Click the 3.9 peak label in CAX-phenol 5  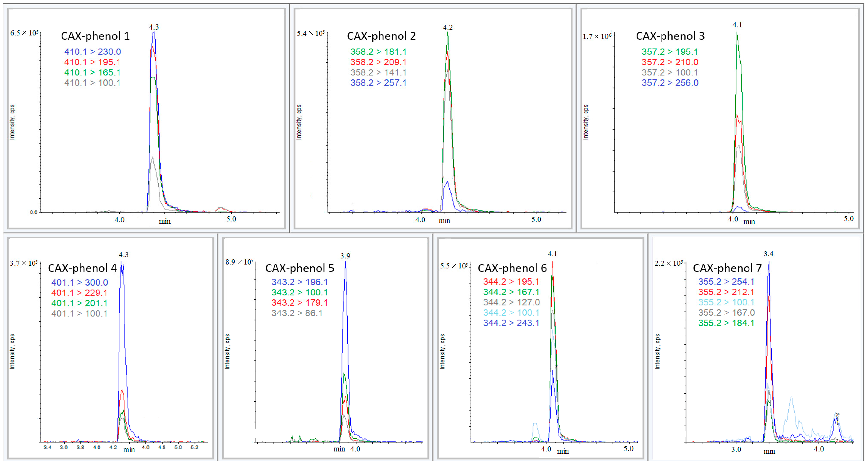345,256
